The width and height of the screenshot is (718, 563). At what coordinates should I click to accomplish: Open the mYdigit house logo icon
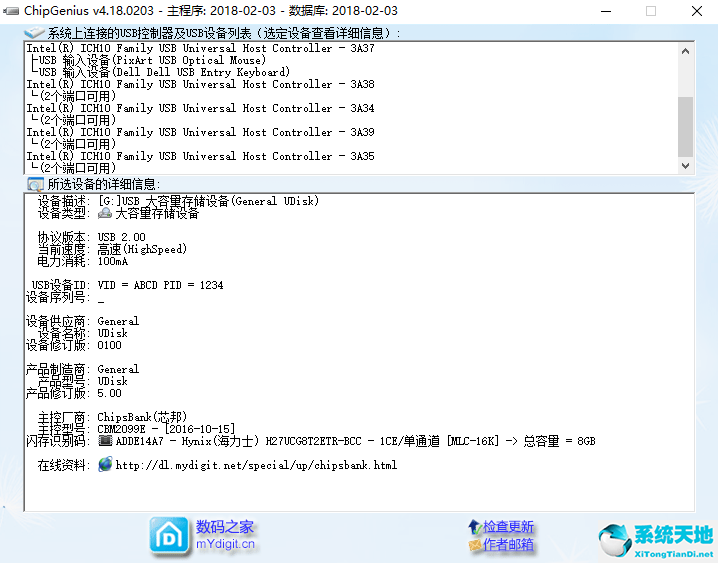169,536
